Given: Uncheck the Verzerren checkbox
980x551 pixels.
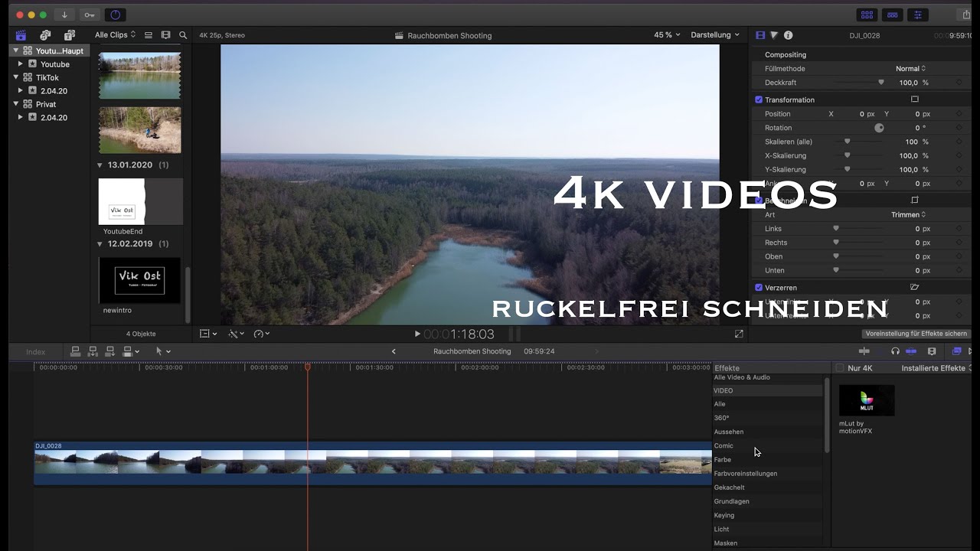Looking at the screenshot, I should (x=759, y=288).
